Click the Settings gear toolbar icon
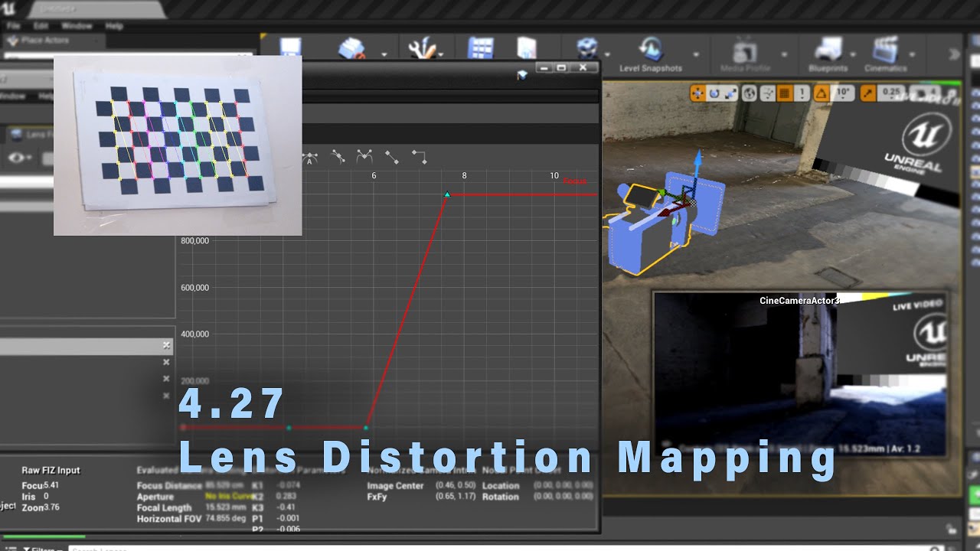The image size is (980, 551). 587,48
